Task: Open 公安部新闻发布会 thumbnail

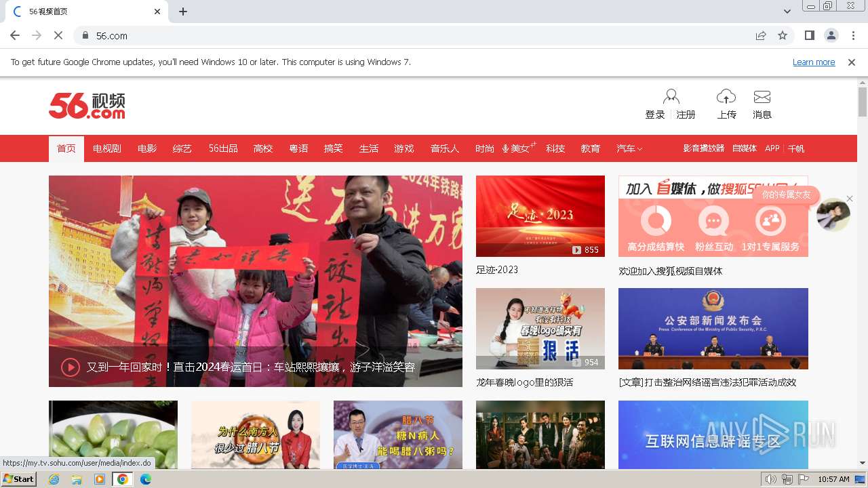Action: tap(713, 329)
